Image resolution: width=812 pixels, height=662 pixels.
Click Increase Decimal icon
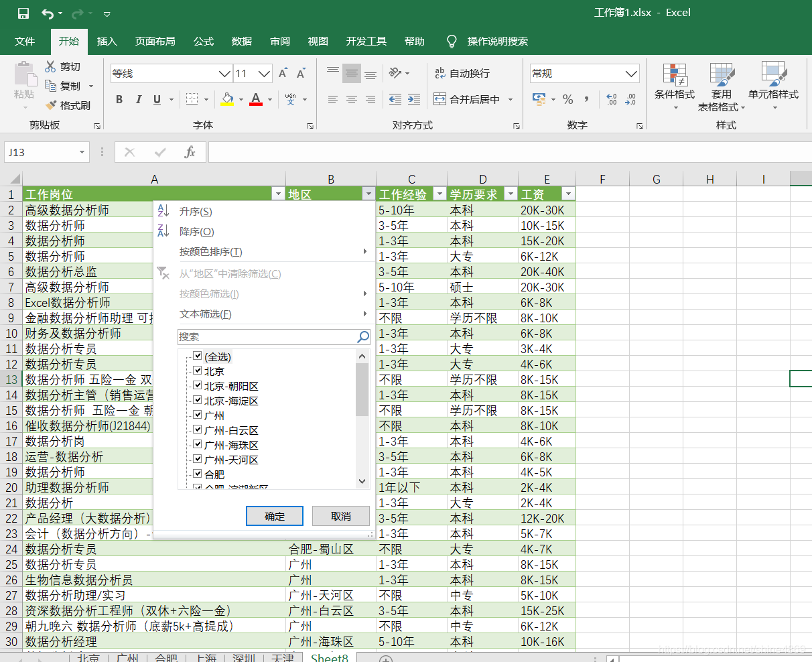coord(611,99)
